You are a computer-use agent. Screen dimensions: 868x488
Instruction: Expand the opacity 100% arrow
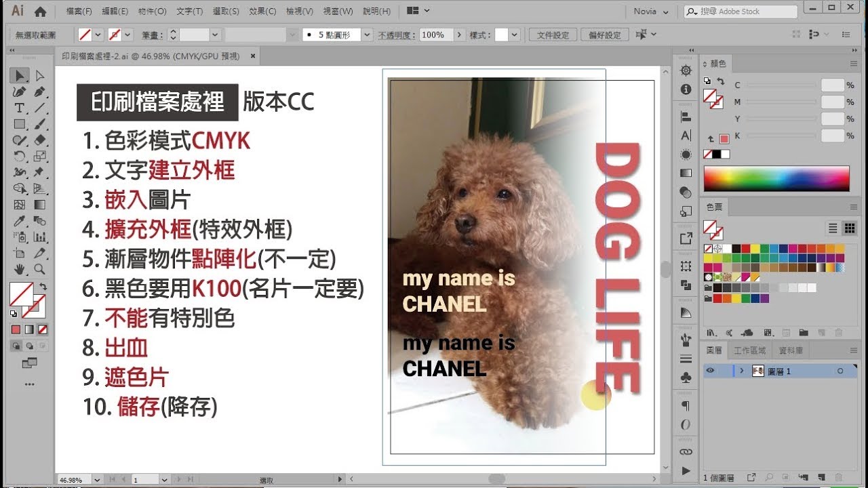[x=459, y=35]
